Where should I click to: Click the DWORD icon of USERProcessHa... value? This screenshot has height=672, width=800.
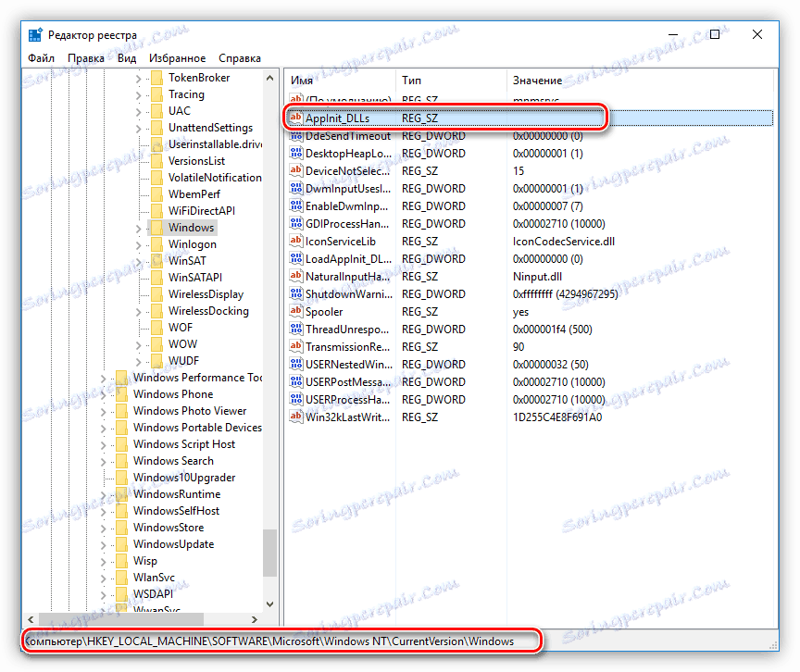click(x=296, y=399)
